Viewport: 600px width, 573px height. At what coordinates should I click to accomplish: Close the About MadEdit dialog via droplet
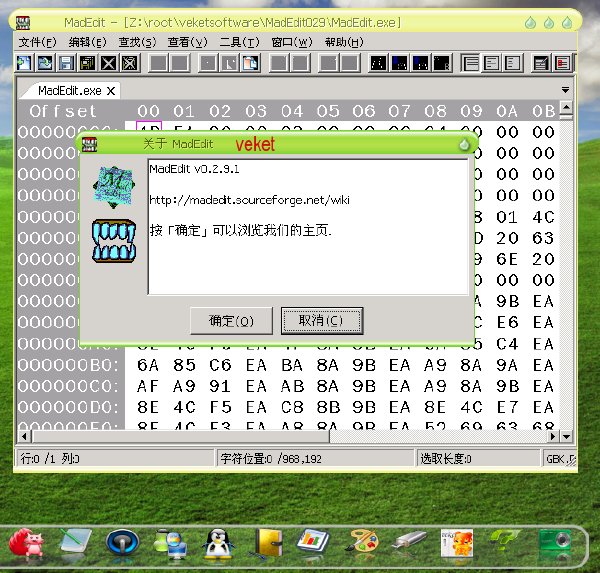pyautogui.click(x=464, y=145)
